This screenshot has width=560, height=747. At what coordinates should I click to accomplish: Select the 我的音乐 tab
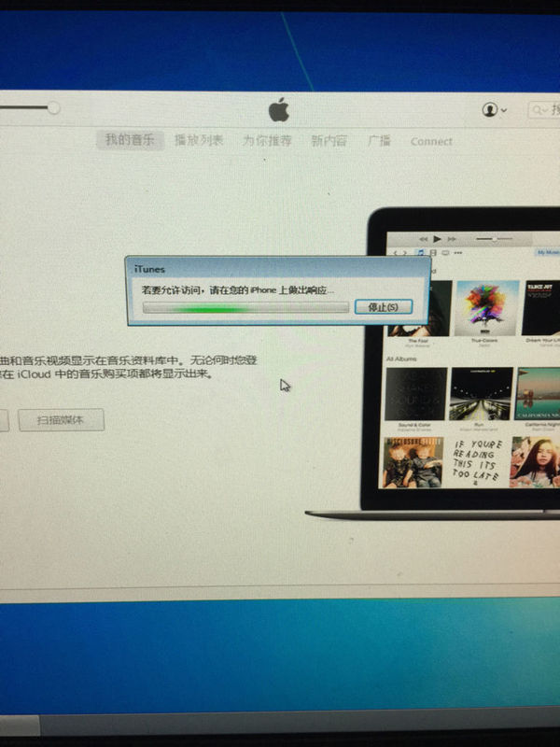pos(130,140)
